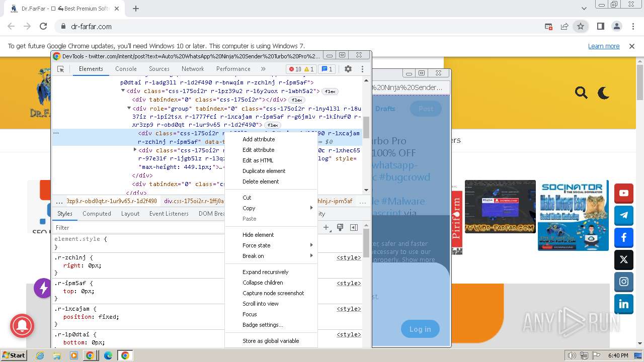Open Badge settings

click(271, 325)
